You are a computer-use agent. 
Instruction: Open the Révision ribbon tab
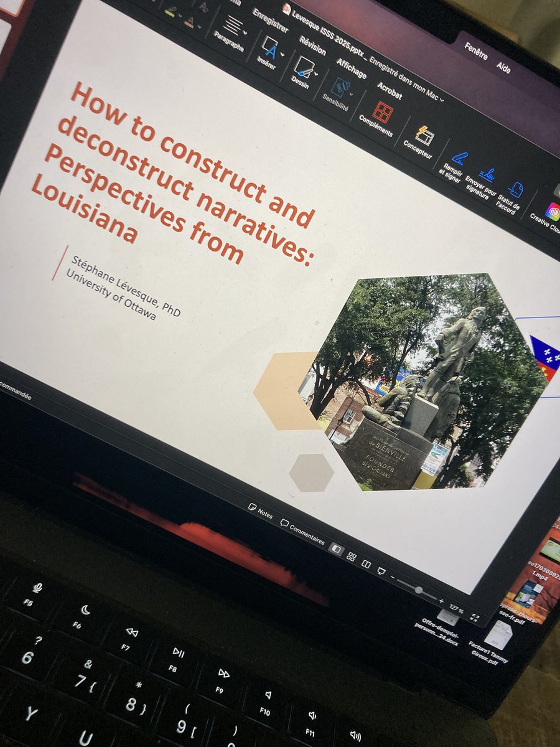tap(312, 45)
